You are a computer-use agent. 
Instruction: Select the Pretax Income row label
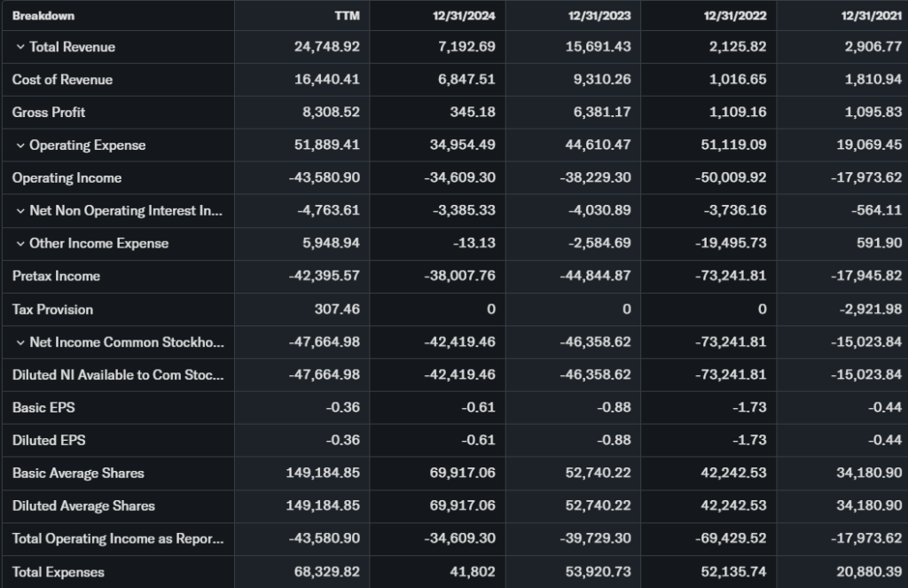point(56,277)
